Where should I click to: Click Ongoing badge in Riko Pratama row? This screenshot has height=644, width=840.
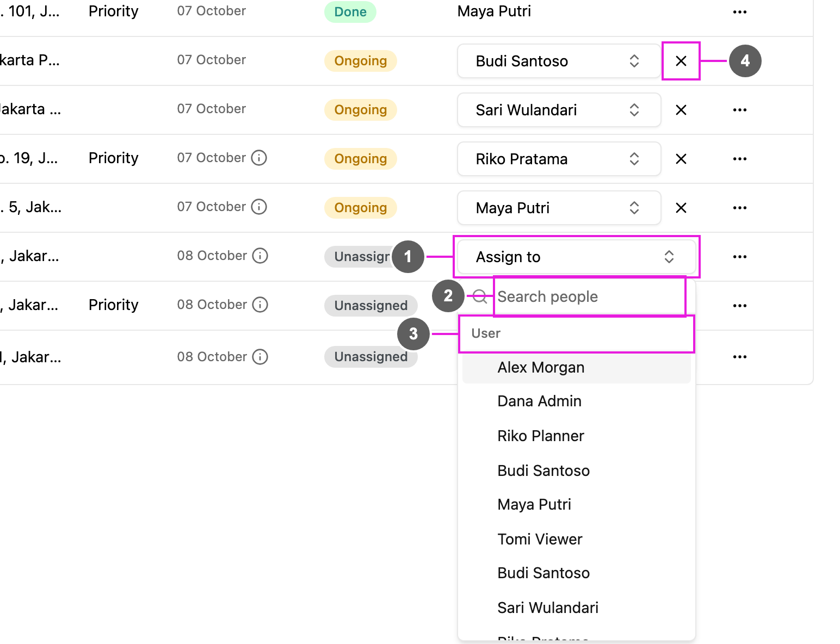(361, 159)
